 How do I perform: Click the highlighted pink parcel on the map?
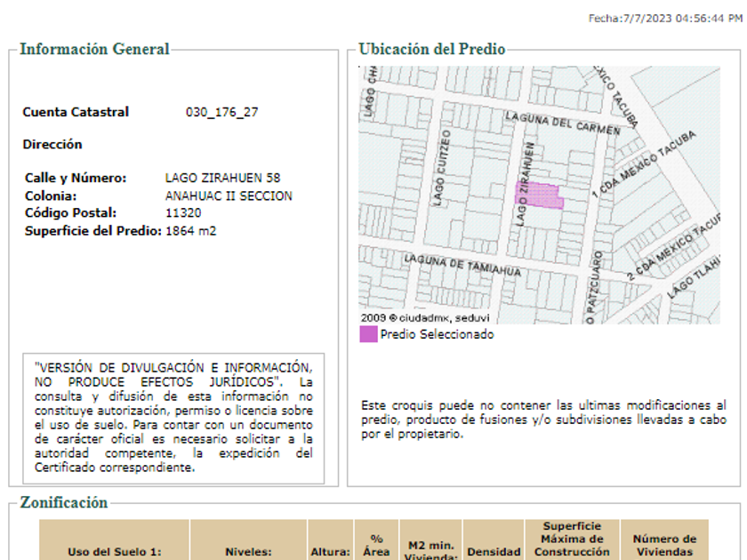tap(539, 195)
